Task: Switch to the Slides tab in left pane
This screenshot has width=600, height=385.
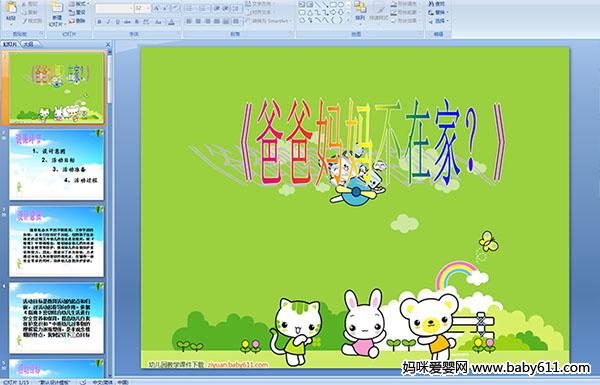Action: click(x=10, y=44)
